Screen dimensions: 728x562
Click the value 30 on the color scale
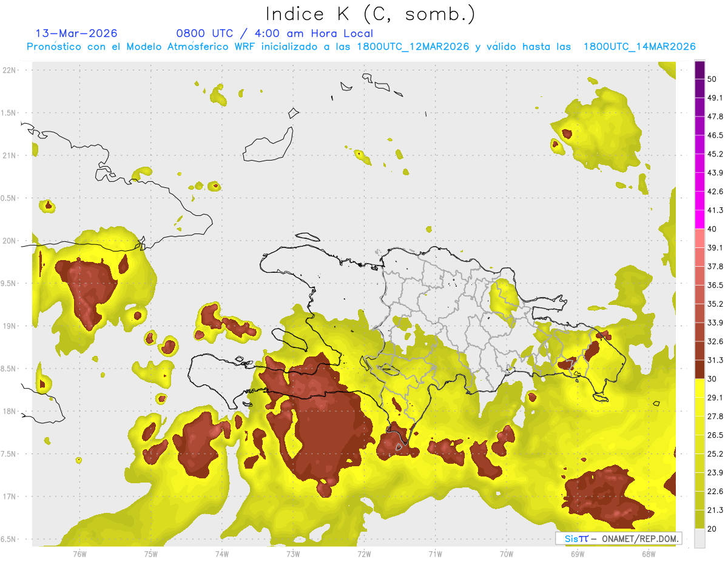712,379
